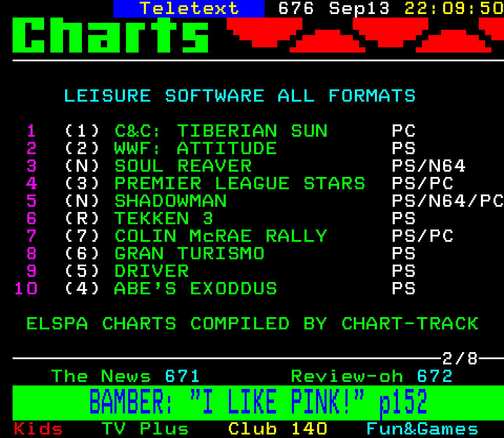Click the 22:09:50 clock
Viewport: 504px width, 438px height.
point(454,8)
